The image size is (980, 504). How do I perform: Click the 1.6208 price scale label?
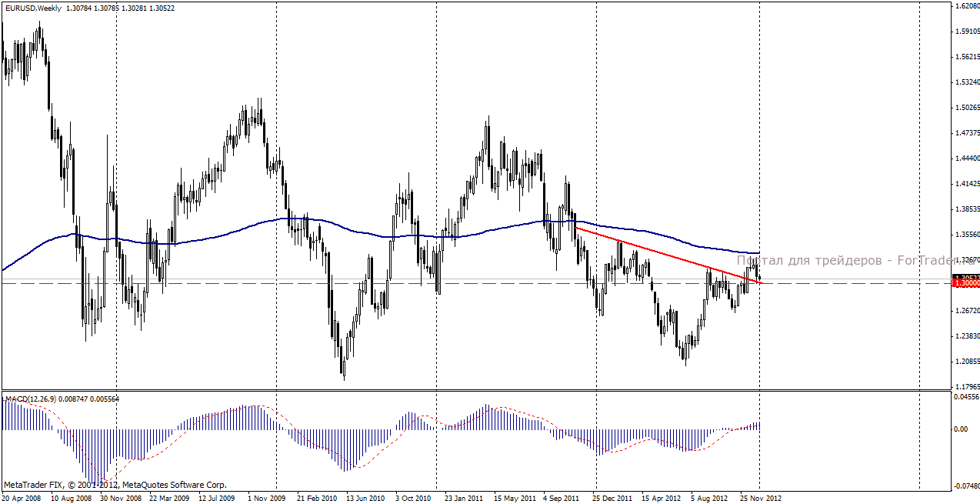965,6
